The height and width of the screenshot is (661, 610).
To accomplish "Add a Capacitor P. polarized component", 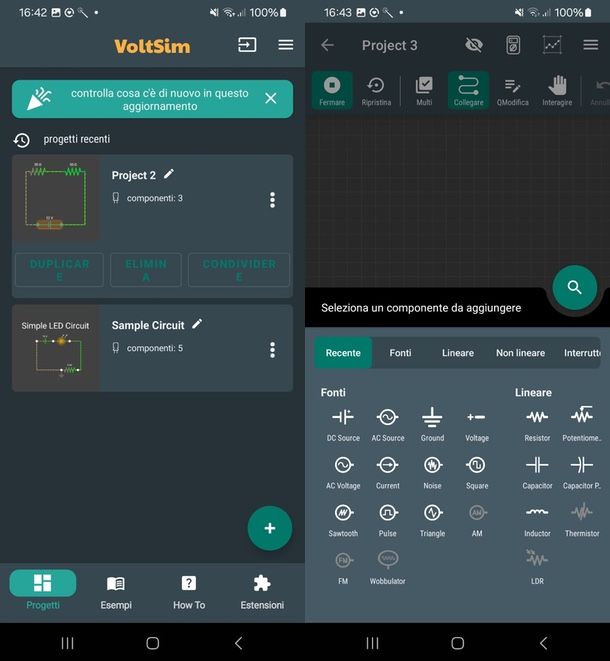I will 582,472.
